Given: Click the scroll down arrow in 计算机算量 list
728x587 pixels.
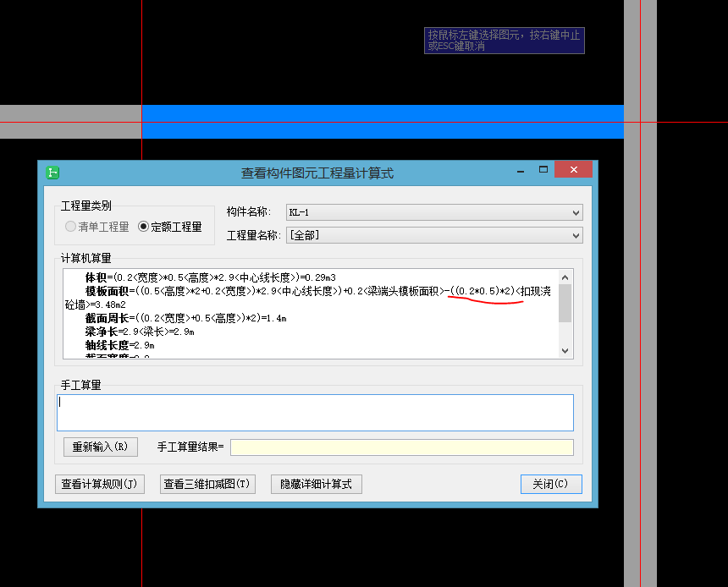Looking at the screenshot, I should click(x=565, y=351).
